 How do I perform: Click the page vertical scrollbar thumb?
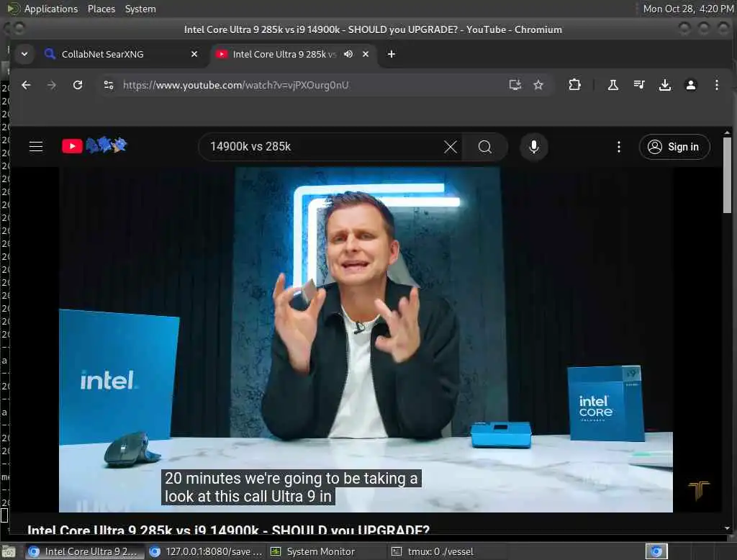click(727, 175)
